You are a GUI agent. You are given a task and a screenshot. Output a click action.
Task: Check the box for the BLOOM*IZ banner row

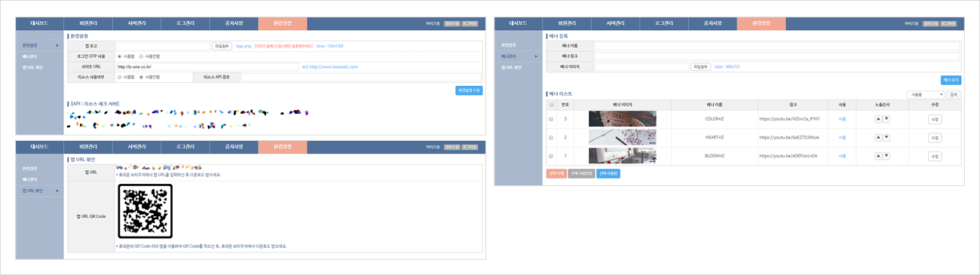(552, 156)
